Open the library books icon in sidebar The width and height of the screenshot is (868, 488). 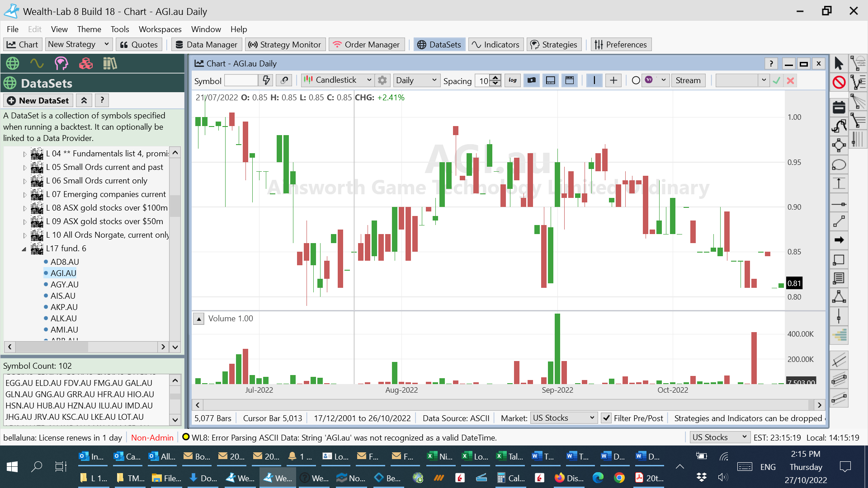point(110,63)
